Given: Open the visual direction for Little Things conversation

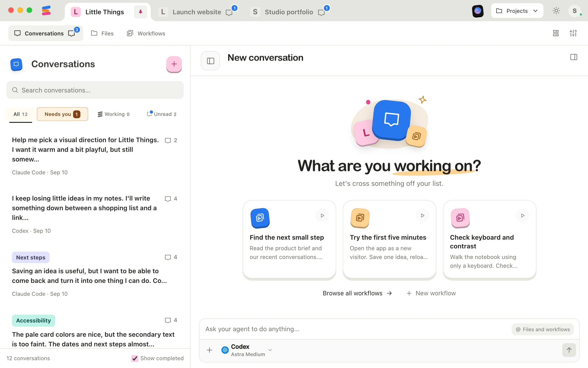Looking at the screenshot, I should click(x=95, y=156).
